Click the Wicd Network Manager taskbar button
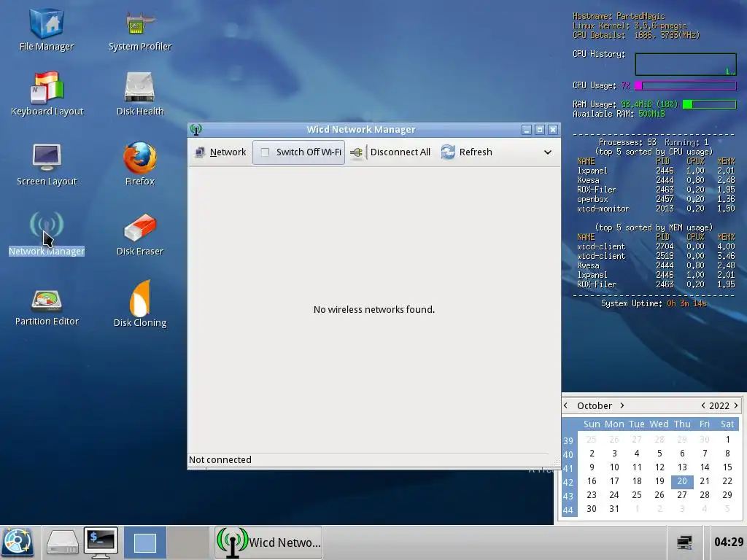This screenshot has height=560, width=747. click(268, 542)
